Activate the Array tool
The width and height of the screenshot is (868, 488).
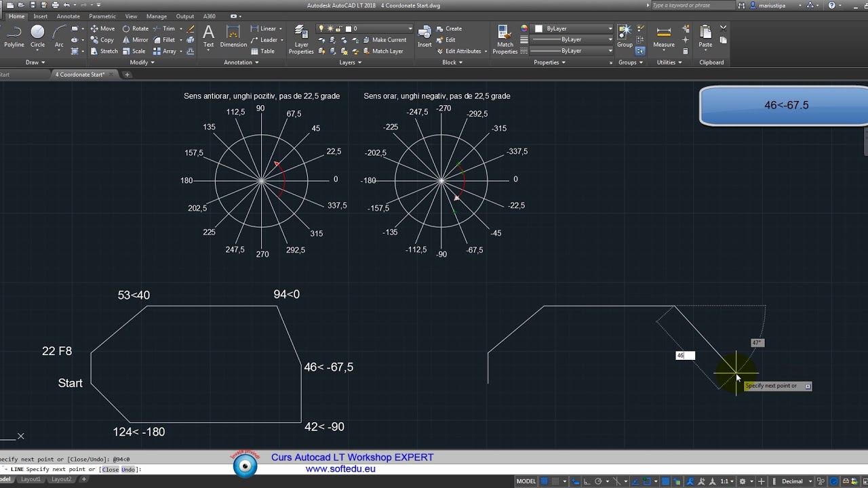(165, 51)
